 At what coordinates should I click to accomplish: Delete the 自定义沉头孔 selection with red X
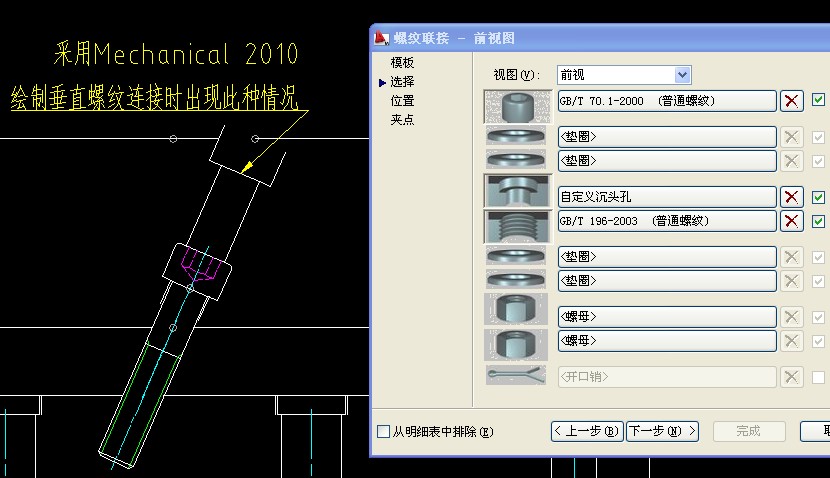click(x=791, y=197)
